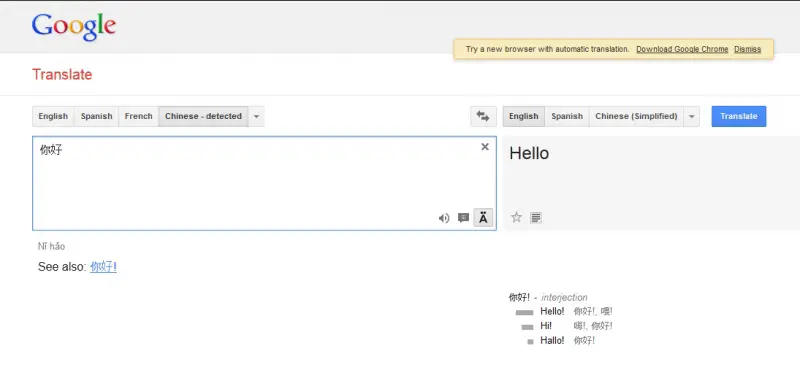Dismiss the Chrome promotion banner
Image resolution: width=800 pixels, height=370 pixels.
point(747,50)
